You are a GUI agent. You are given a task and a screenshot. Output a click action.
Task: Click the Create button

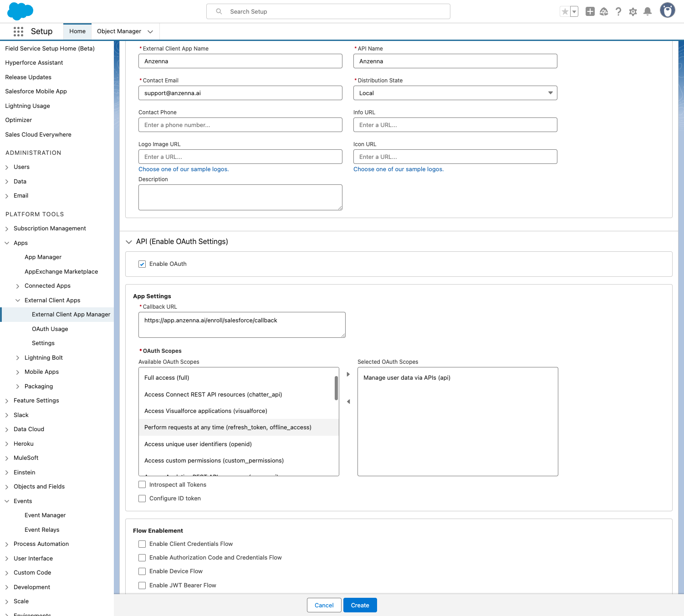click(x=360, y=605)
